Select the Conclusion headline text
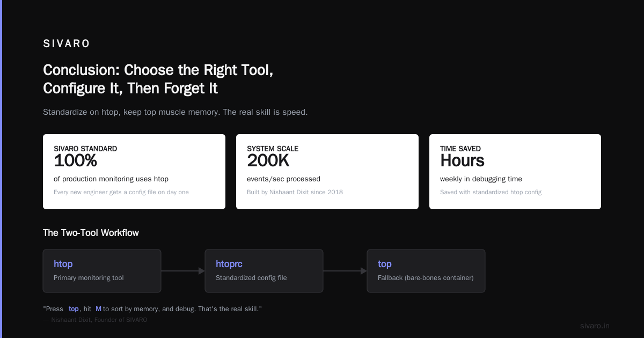The image size is (644, 338). (x=158, y=79)
